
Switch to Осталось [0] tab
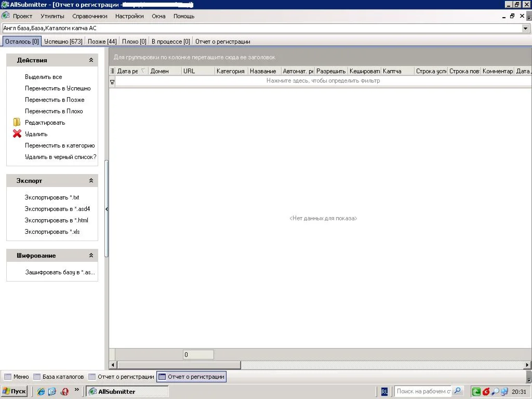pyautogui.click(x=22, y=42)
